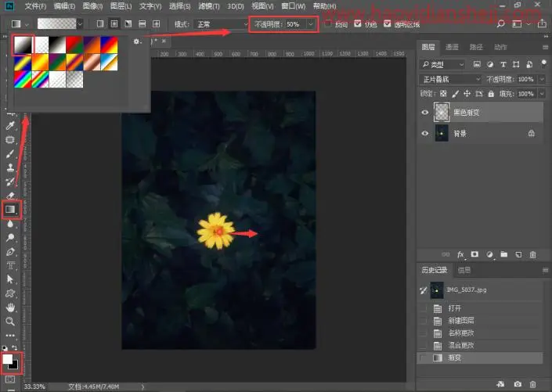Open the 正片叠底 layer blend mode dropdown
The image size is (552, 392).
tap(451, 80)
